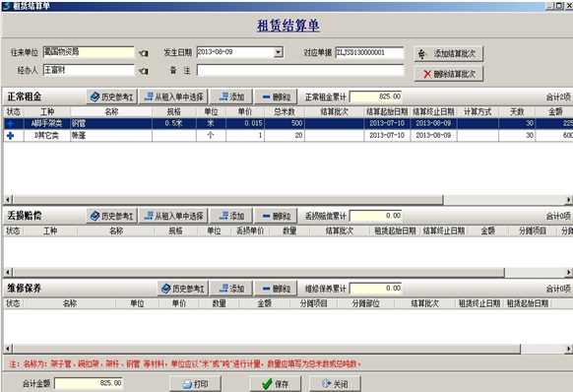
Task: Click 删除结算批次 red X button
Action: click(449, 74)
